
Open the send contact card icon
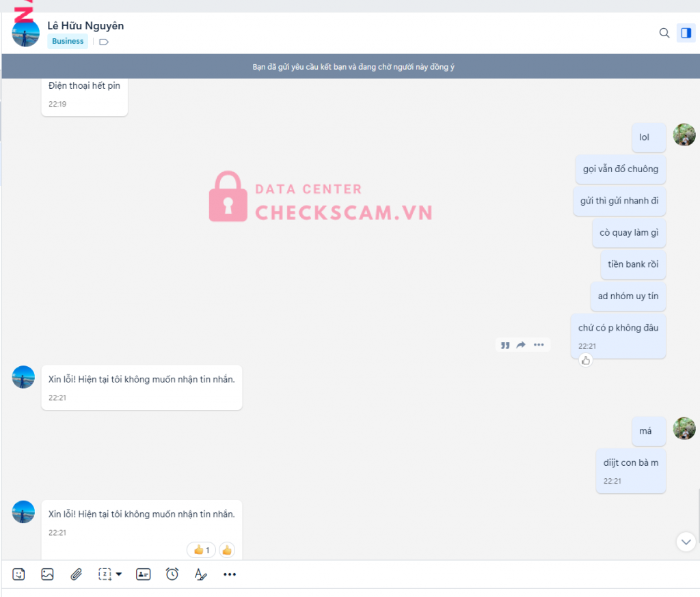coord(143,574)
